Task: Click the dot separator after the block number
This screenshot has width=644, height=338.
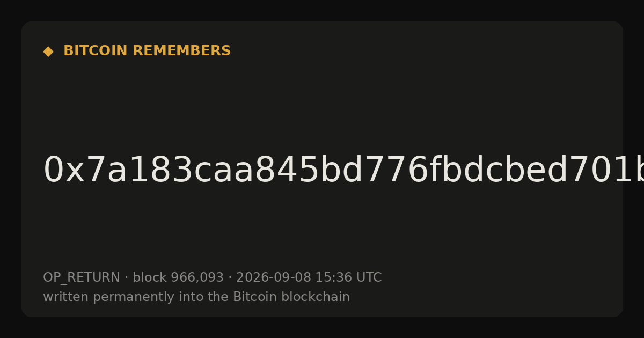Action: coord(230,278)
